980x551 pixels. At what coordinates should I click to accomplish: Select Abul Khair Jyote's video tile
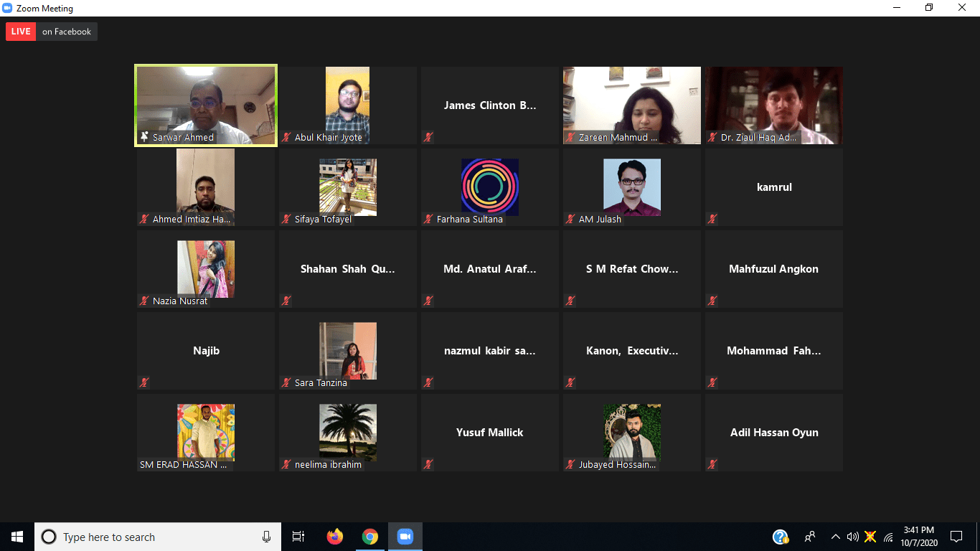point(348,105)
